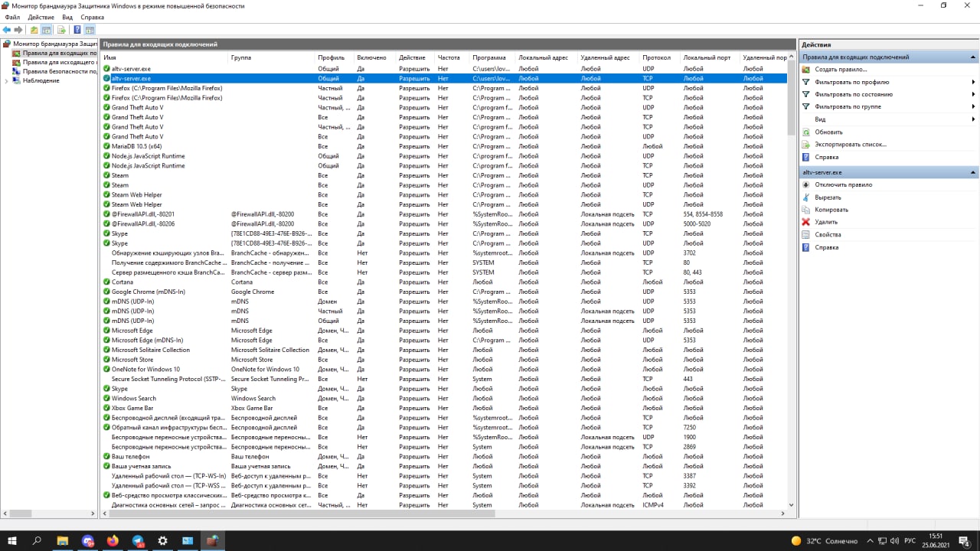Collapse the altv-server.exe actions section
The height and width of the screenshot is (551, 980).
[x=973, y=173]
